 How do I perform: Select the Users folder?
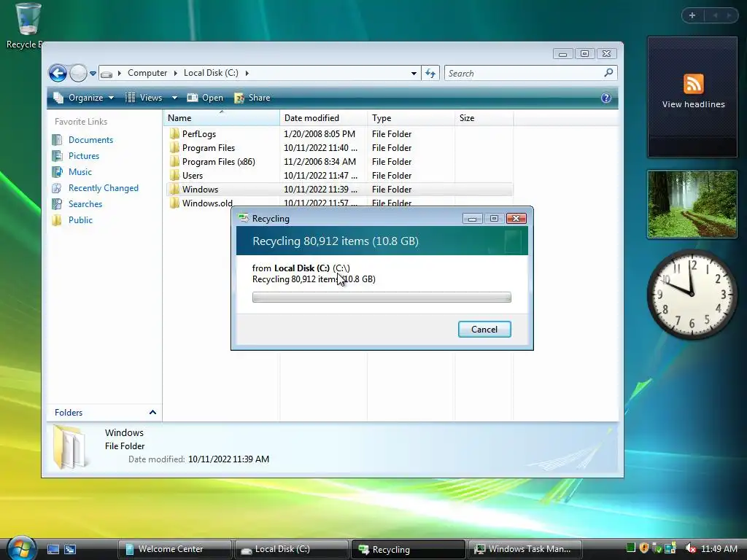tap(192, 176)
